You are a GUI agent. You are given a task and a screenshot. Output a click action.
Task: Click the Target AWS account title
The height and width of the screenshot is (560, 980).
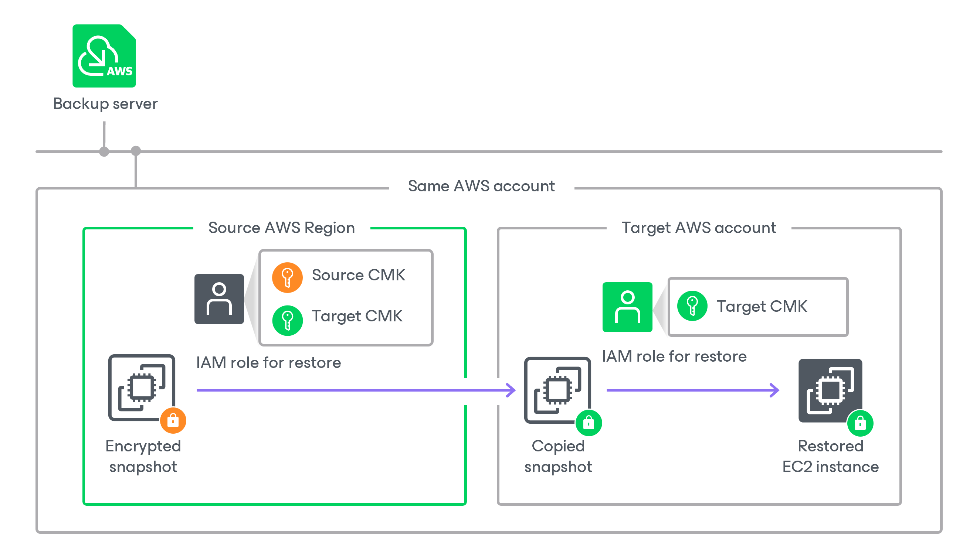pyautogui.click(x=699, y=228)
